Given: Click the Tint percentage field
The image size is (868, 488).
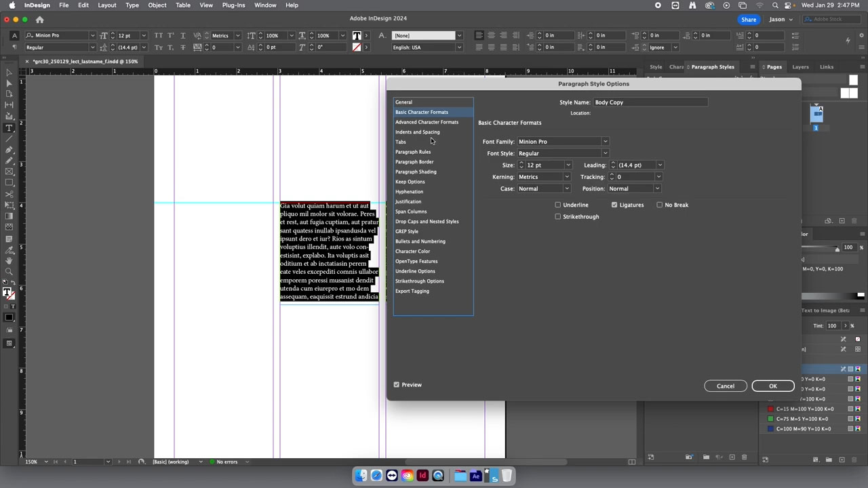Looking at the screenshot, I should pyautogui.click(x=833, y=326).
